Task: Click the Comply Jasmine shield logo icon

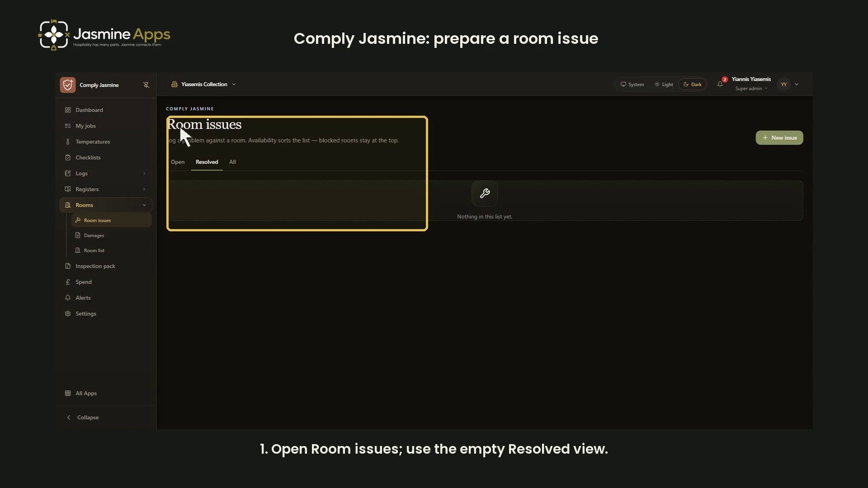Action: [x=68, y=85]
